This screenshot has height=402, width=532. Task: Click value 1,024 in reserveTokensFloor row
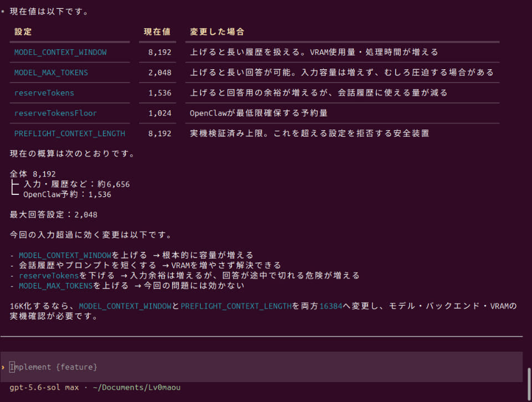coord(160,113)
